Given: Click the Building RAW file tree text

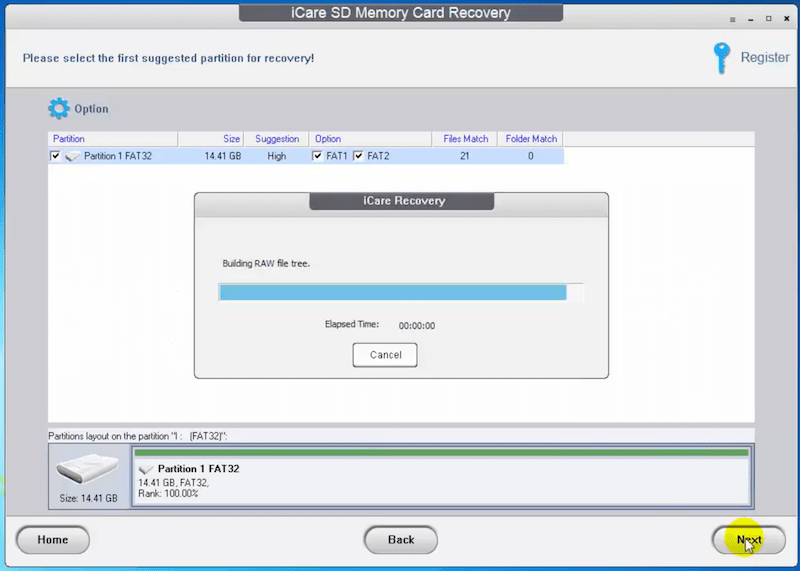Looking at the screenshot, I should point(266,263).
